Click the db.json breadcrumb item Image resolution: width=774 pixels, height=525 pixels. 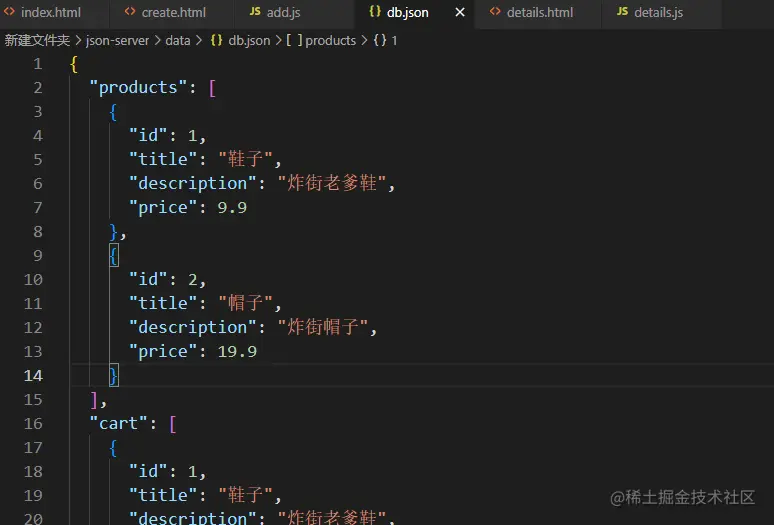click(x=249, y=40)
